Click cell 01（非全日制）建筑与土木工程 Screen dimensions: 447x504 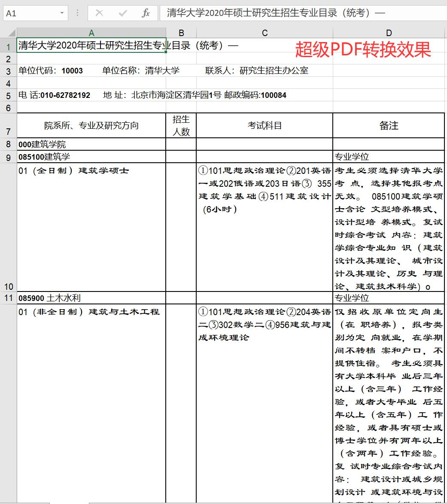[x=91, y=404]
